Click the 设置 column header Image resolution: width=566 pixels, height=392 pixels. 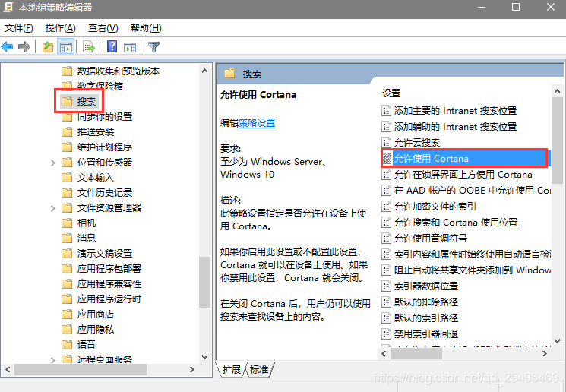[391, 93]
